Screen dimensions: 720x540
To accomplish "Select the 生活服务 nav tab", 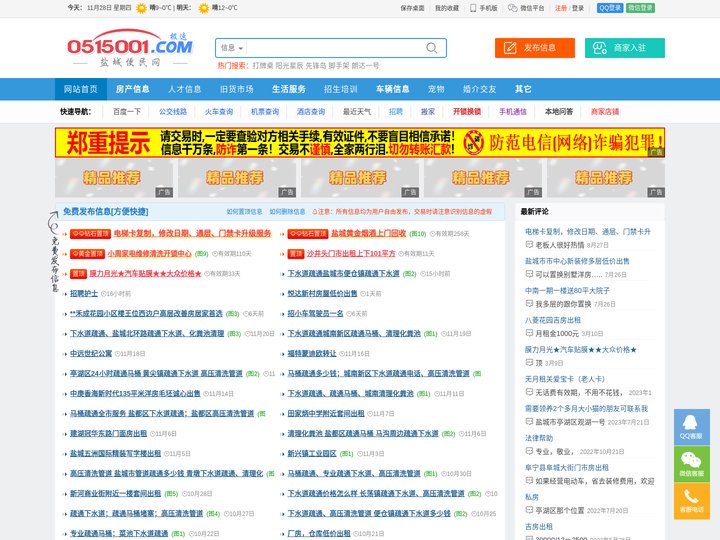I will (288, 89).
